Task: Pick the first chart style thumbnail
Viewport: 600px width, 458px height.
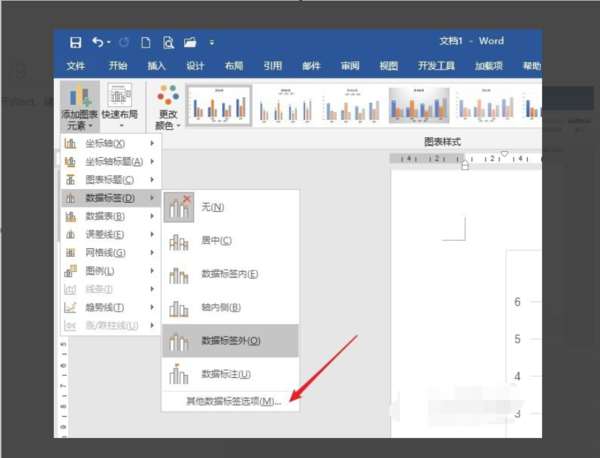Action: [x=219, y=106]
